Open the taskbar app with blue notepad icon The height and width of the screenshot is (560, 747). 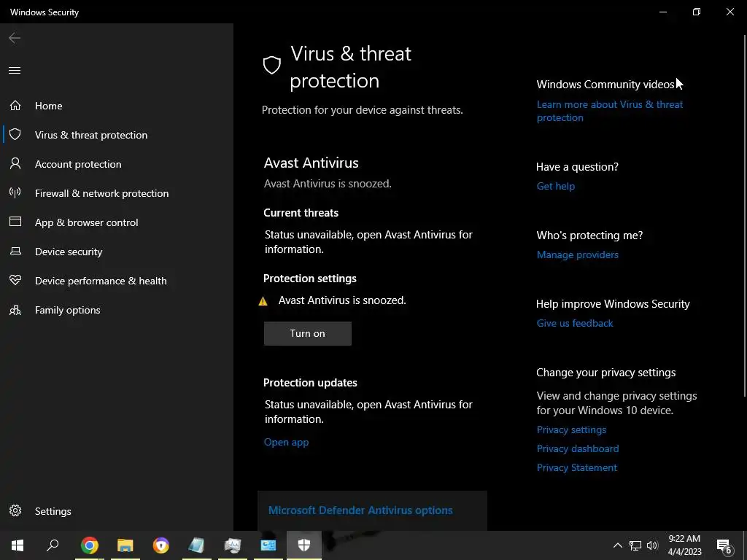tap(196, 545)
